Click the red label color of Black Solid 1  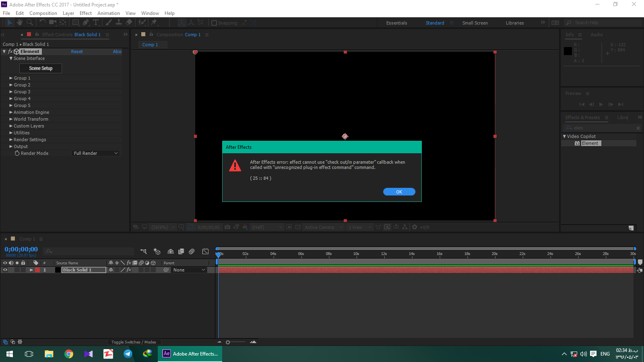click(x=37, y=270)
